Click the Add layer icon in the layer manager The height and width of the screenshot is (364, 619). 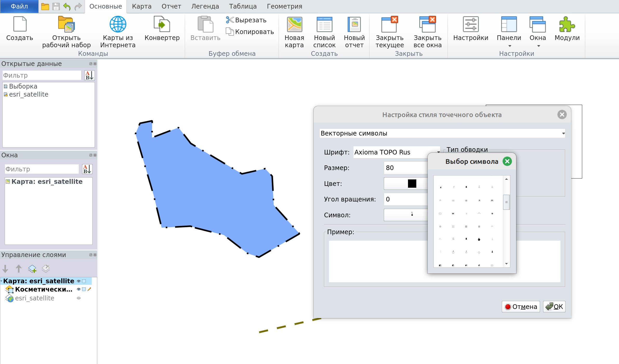32,269
